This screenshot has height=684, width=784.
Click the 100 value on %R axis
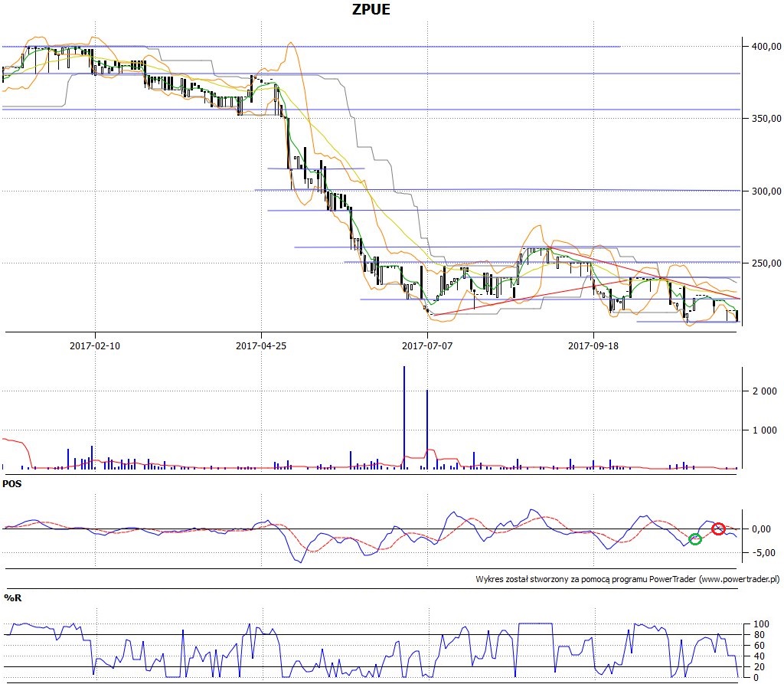coord(761,624)
